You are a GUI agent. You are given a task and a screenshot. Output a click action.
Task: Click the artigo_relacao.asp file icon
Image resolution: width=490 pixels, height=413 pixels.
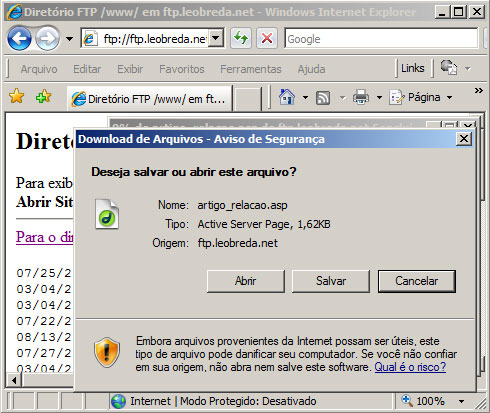coord(107,214)
